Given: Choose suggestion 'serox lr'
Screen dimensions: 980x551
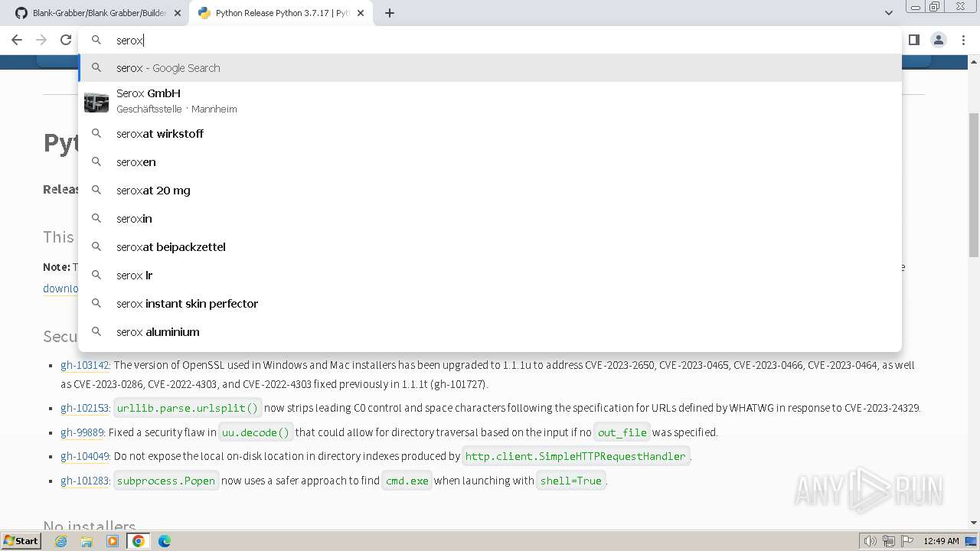Looking at the screenshot, I should pos(490,275).
